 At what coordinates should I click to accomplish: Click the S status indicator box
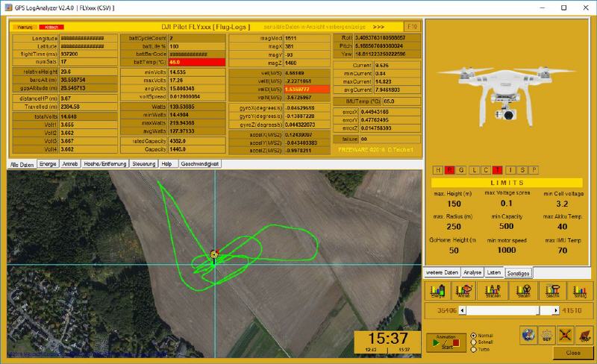[x=522, y=170]
